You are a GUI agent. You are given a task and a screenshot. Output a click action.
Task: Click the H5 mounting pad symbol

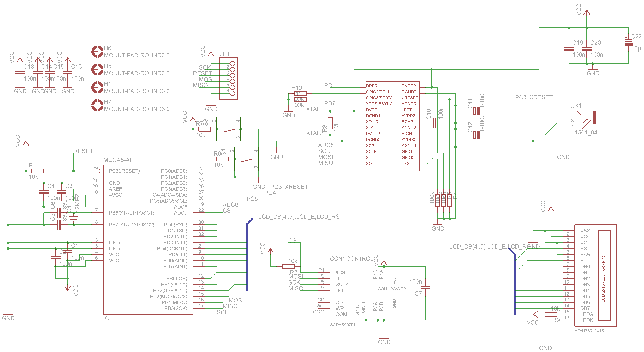click(x=97, y=70)
